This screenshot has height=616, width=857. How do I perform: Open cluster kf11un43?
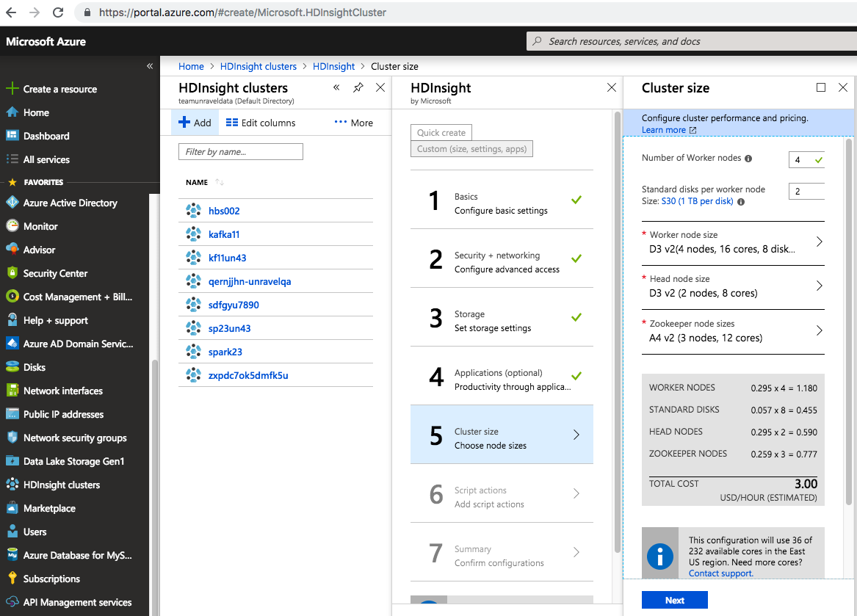pos(227,258)
